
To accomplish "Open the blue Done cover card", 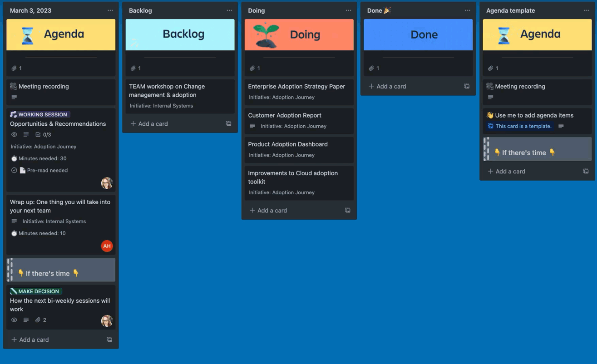I will [418, 48].
